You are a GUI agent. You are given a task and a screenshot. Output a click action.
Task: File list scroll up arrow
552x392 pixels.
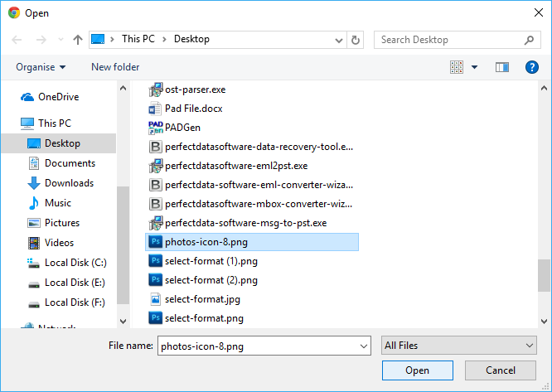[x=544, y=88]
